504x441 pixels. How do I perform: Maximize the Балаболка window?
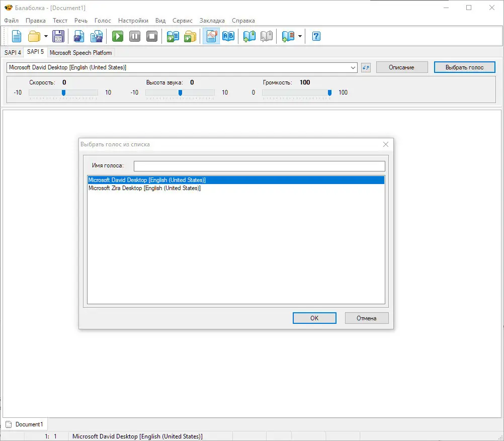[469, 8]
